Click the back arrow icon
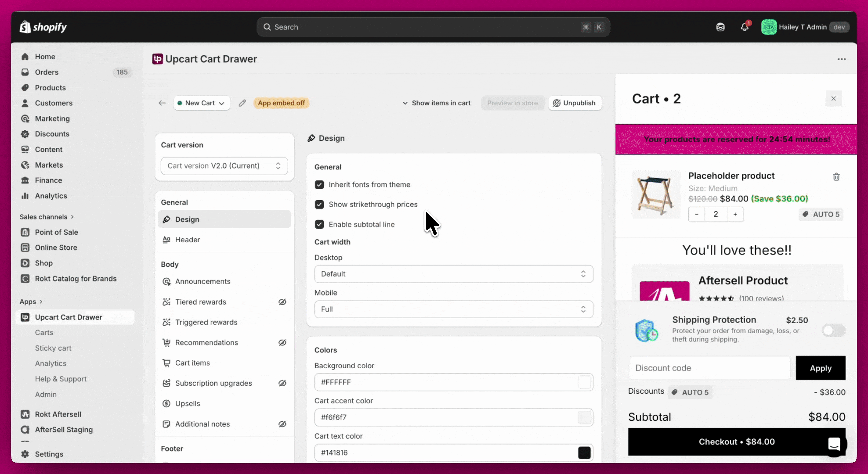Viewport: 868px width, 474px height. tap(162, 103)
